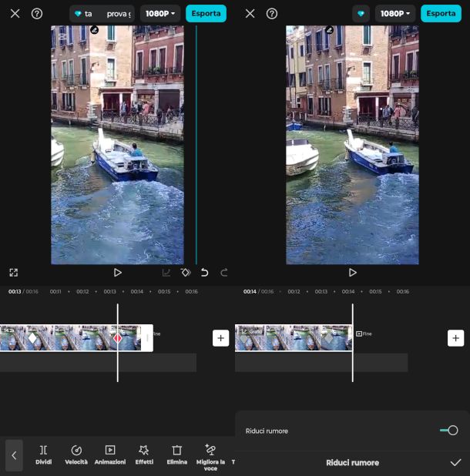Click the undo arrow icon
The image size is (470, 476).
204,273
